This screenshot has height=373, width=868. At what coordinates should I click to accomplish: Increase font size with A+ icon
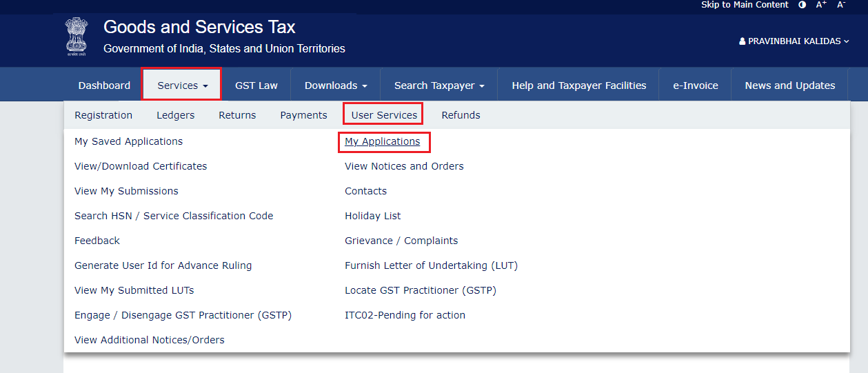click(x=821, y=5)
